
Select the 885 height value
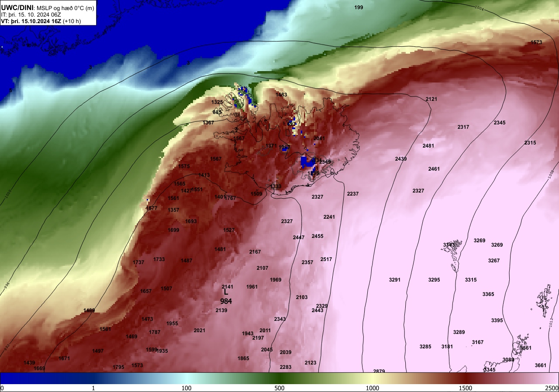tap(217, 112)
